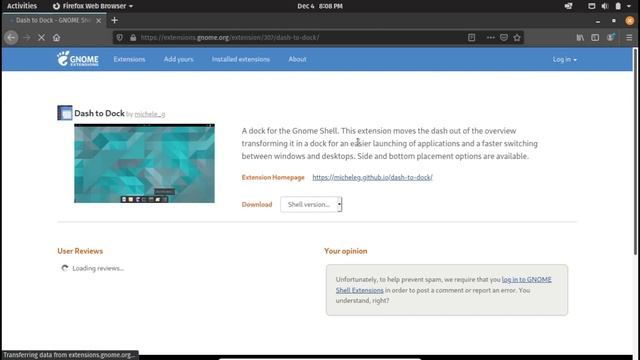Click the Dash to Dock title
This screenshot has width=640, height=360.
[99, 113]
